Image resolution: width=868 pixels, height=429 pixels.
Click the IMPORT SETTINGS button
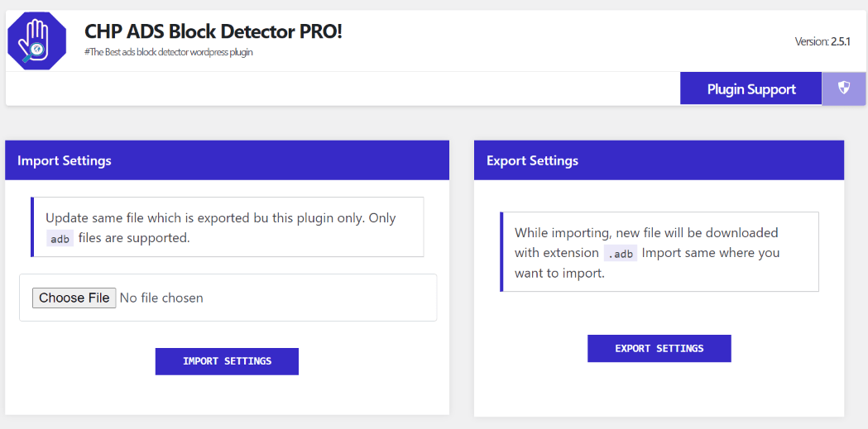click(x=227, y=361)
